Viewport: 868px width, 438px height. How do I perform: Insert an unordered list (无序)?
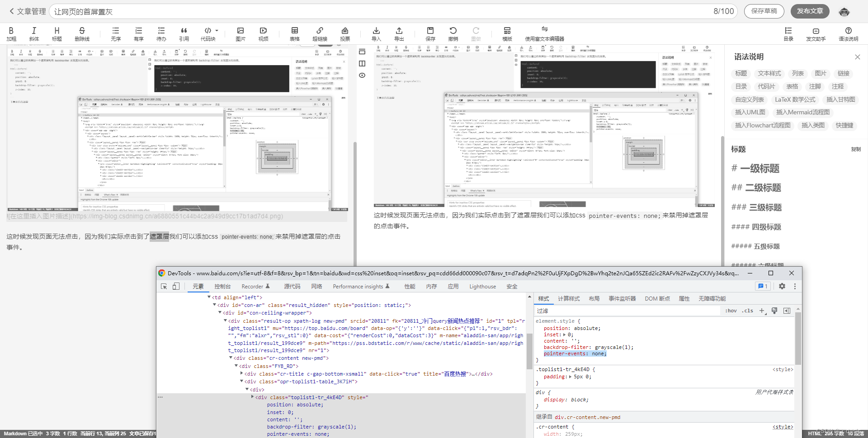coord(116,34)
